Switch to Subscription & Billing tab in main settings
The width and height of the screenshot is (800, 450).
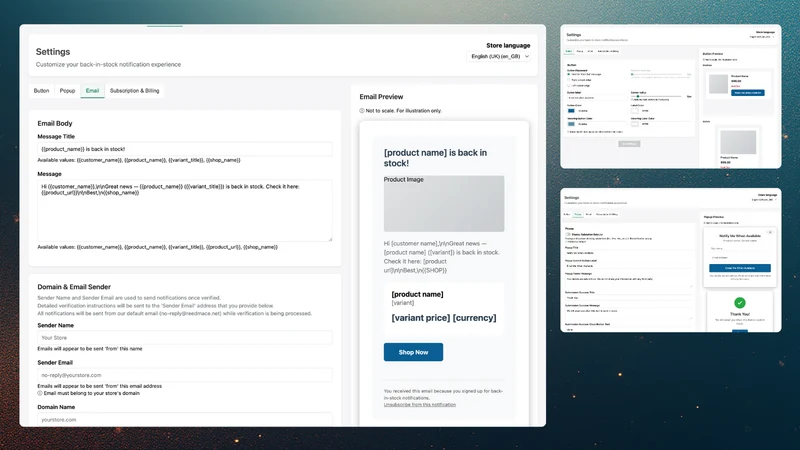(x=135, y=91)
